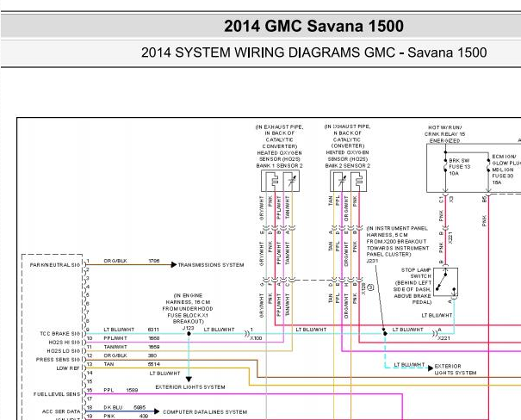Image resolution: width=521 pixels, height=420 pixels.
Task: Click the 'LOW REF' pin label
Action: [68, 368]
